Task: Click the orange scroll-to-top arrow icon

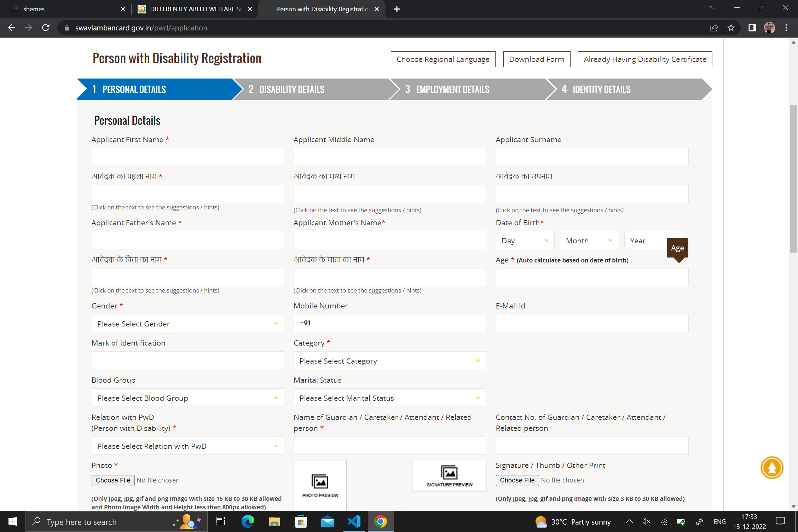Action: [x=772, y=468]
